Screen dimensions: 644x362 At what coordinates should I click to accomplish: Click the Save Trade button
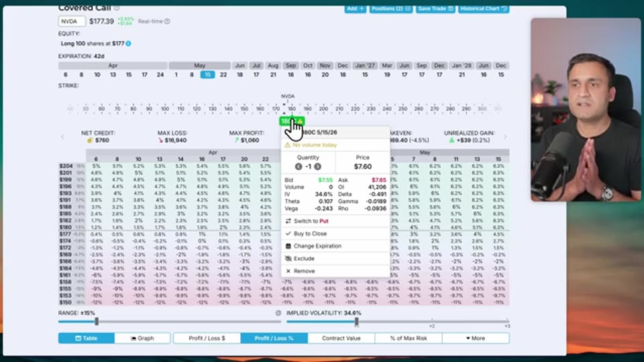click(x=435, y=9)
